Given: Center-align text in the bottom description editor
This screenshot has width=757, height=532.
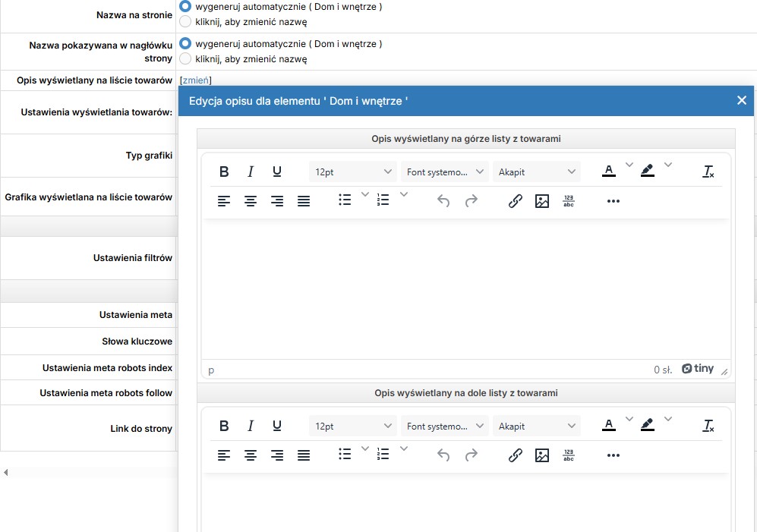Looking at the screenshot, I should pos(250,455).
